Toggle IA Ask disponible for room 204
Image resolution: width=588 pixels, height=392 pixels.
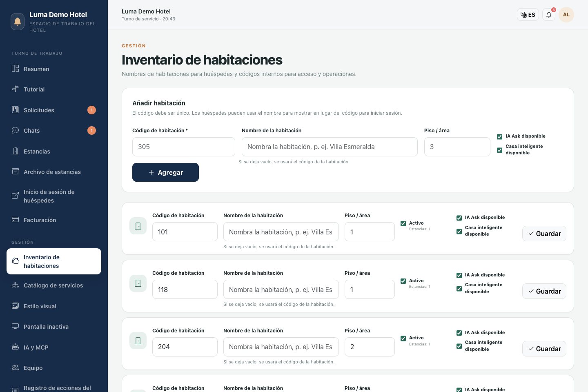pyautogui.click(x=459, y=333)
